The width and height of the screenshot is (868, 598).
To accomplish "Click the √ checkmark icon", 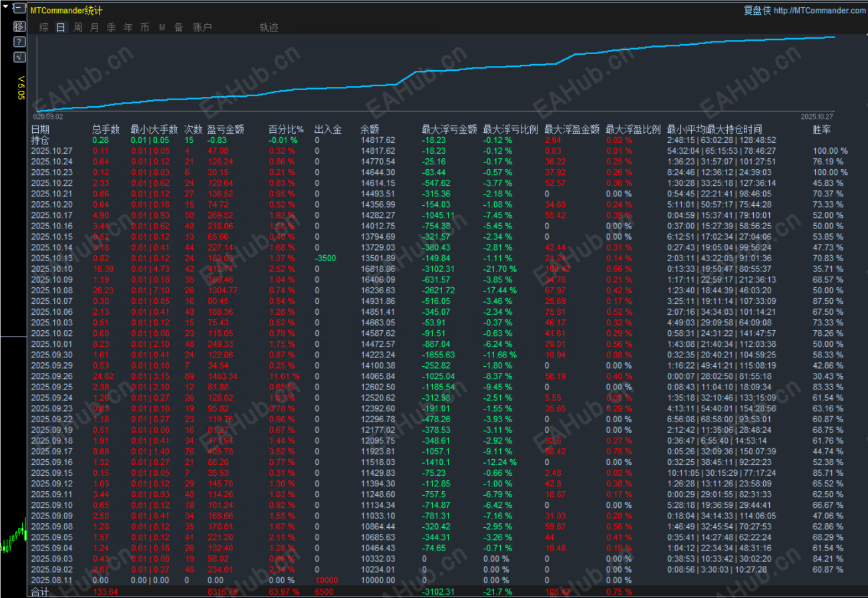I will [19, 57].
